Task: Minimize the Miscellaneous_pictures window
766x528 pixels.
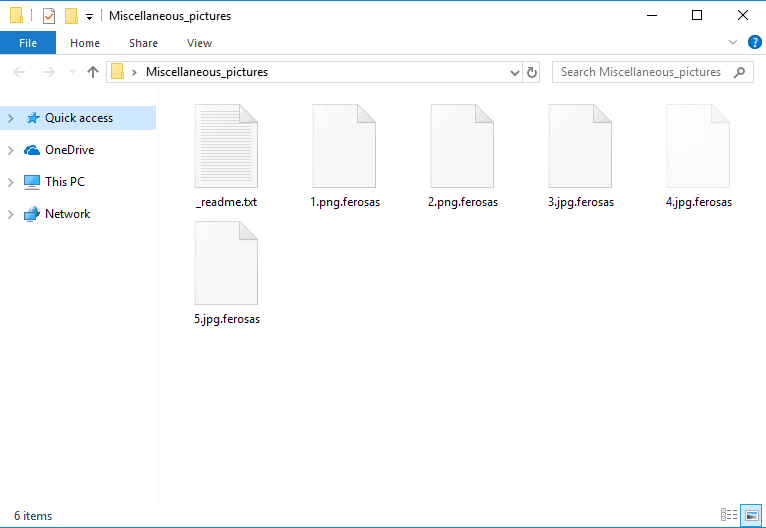Action: tap(652, 16)
